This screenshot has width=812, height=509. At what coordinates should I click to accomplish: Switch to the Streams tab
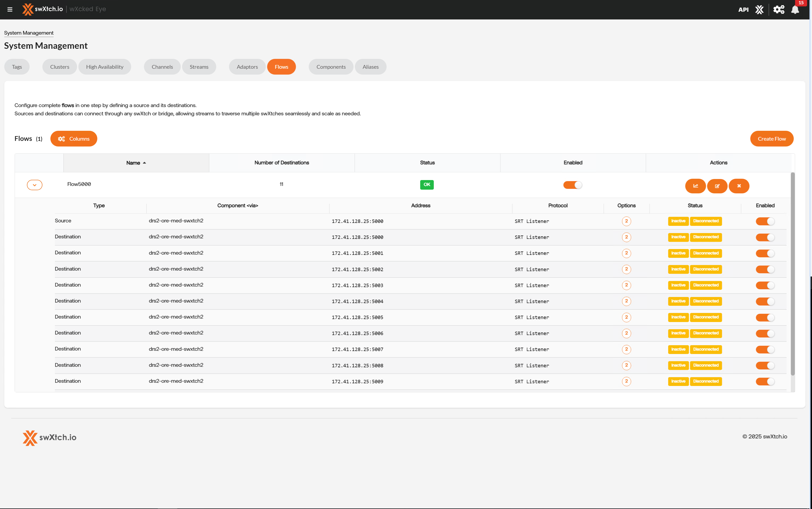click(x=199, y=67)
